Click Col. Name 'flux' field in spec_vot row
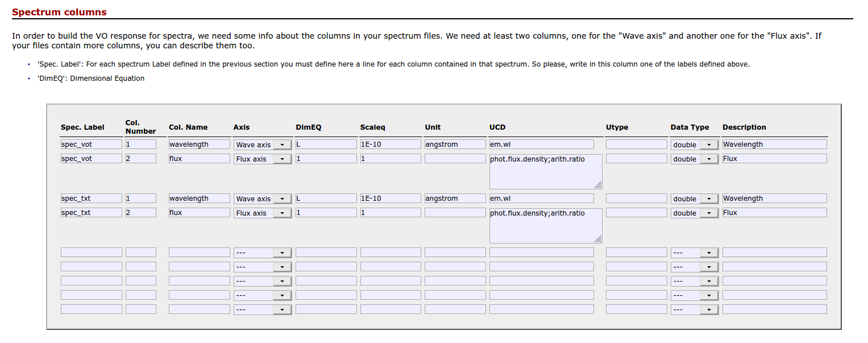This screenshot has width=868, height=343. tap(200, 159)
